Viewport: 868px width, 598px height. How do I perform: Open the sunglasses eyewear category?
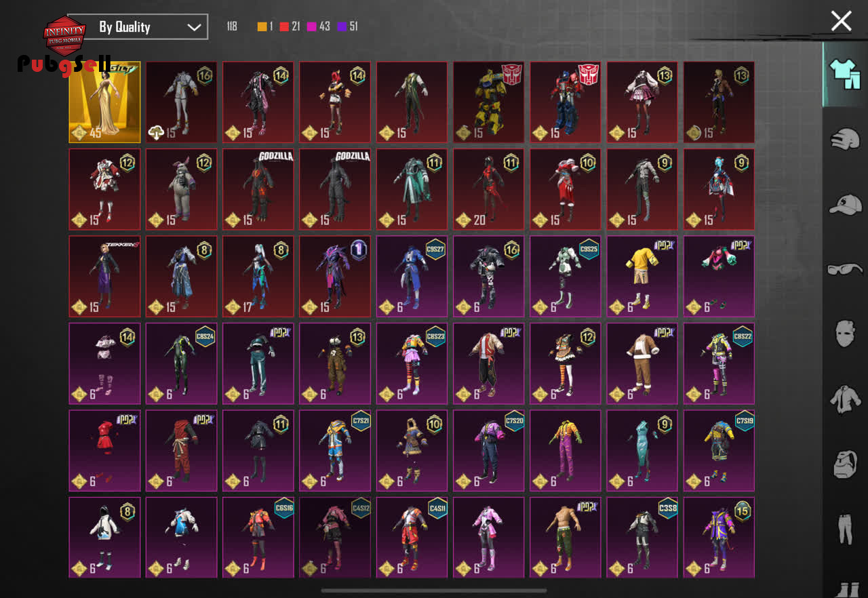[x=845, y=269]
